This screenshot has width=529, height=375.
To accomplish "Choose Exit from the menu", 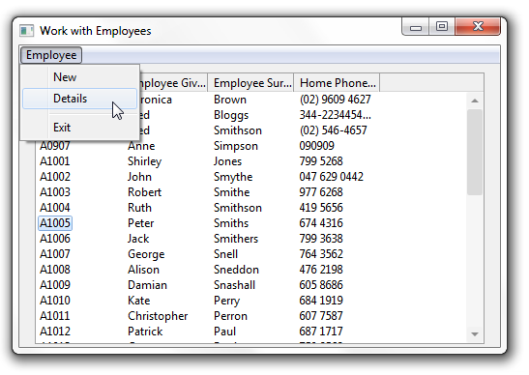I will pos(80,127).
